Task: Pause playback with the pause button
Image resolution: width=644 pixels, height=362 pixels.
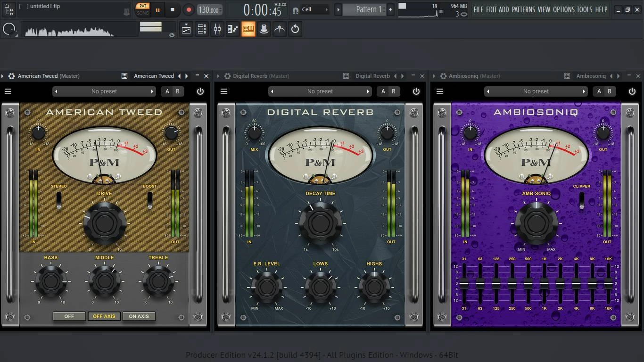Action: click(157, 9)
